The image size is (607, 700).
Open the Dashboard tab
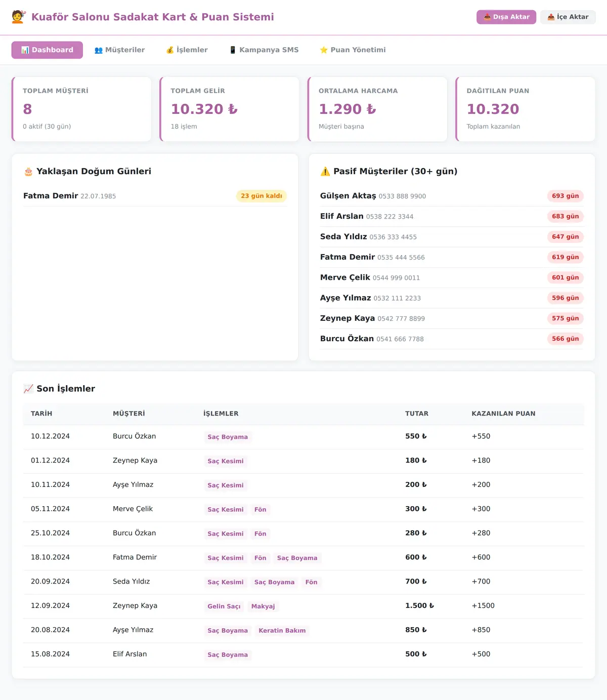click(x=47, y=50)
